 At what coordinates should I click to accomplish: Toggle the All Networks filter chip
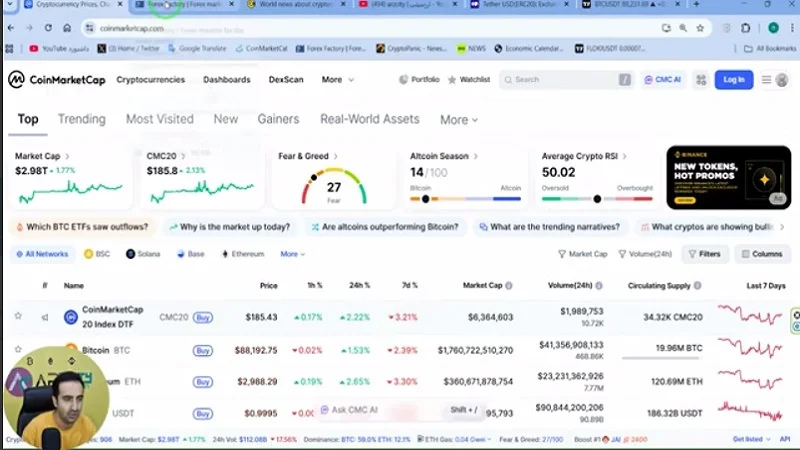(44, 254)
